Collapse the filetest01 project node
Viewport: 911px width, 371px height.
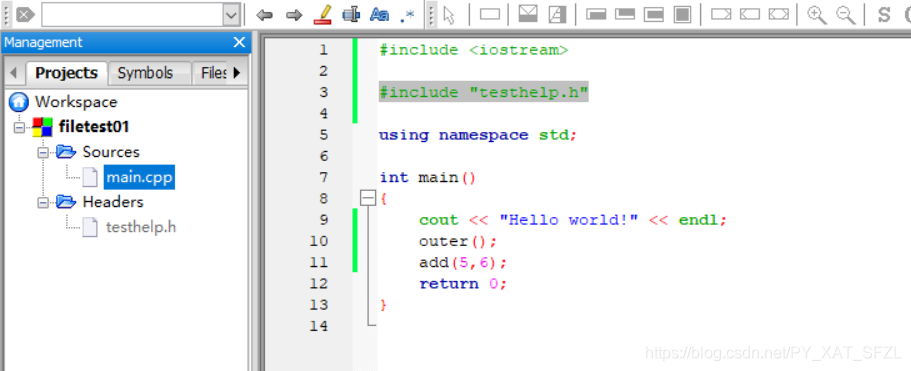pyautogui.click(x=19, y=127)
